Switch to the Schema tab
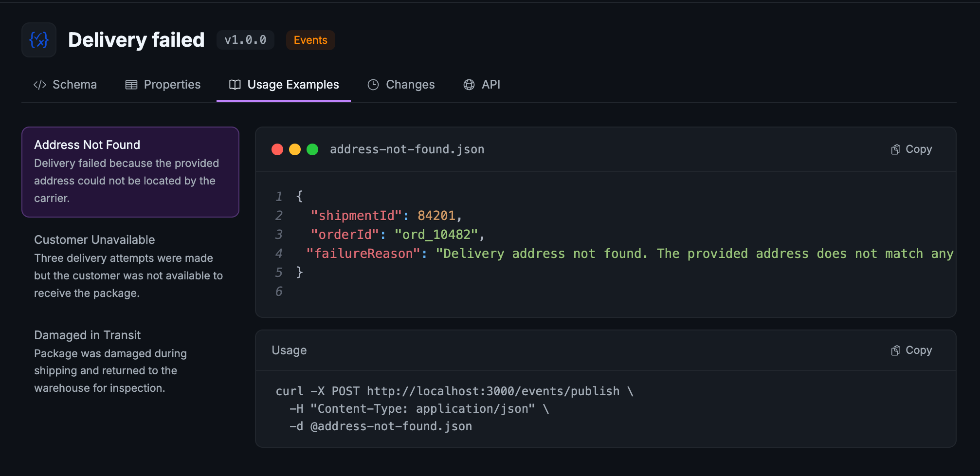 [x=74, y=84]
